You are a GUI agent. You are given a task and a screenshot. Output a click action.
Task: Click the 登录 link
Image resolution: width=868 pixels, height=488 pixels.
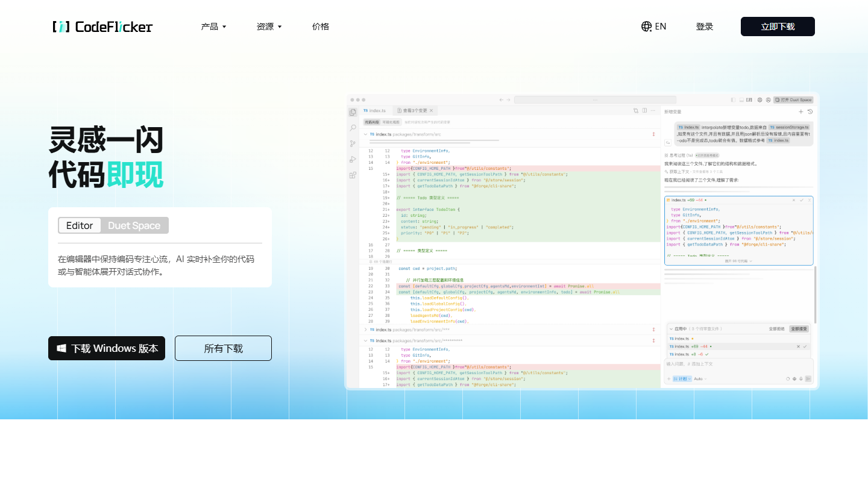(x=705, y=27)
